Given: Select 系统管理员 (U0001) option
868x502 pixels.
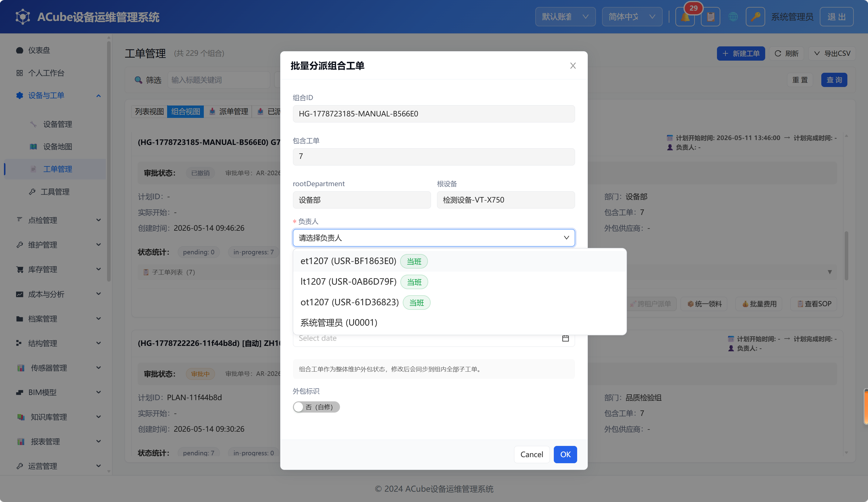Looking at the screenshot, I should 459,323.
